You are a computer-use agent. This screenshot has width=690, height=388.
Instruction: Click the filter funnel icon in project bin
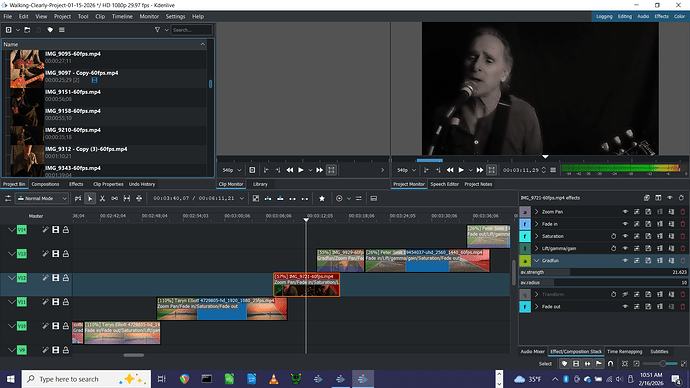(x=157, y=30)
